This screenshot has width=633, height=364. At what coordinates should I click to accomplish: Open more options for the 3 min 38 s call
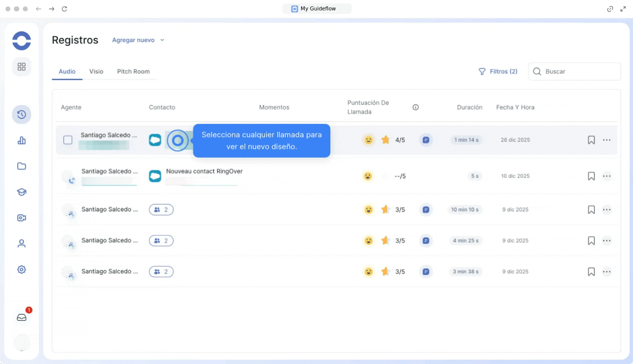click(607, 272)
